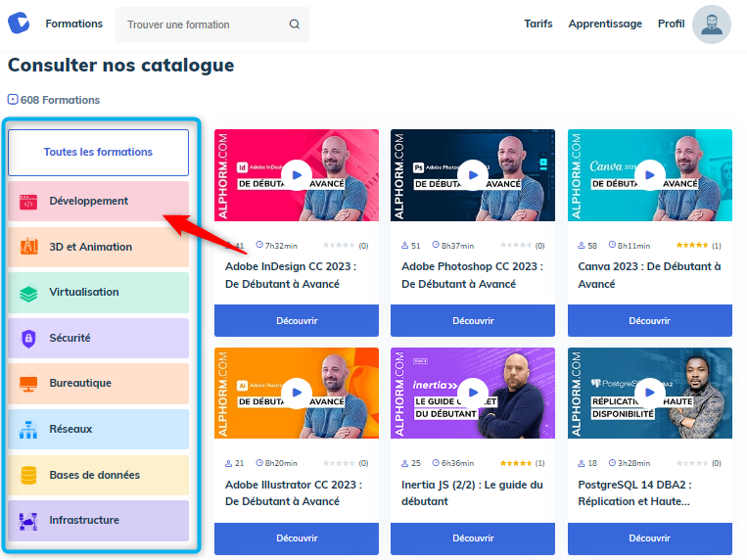Select the Réseaux category

pos(98,430)
